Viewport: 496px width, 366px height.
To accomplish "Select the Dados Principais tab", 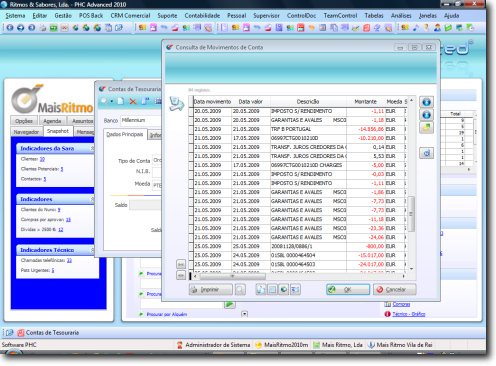I will tap(125, 134).
